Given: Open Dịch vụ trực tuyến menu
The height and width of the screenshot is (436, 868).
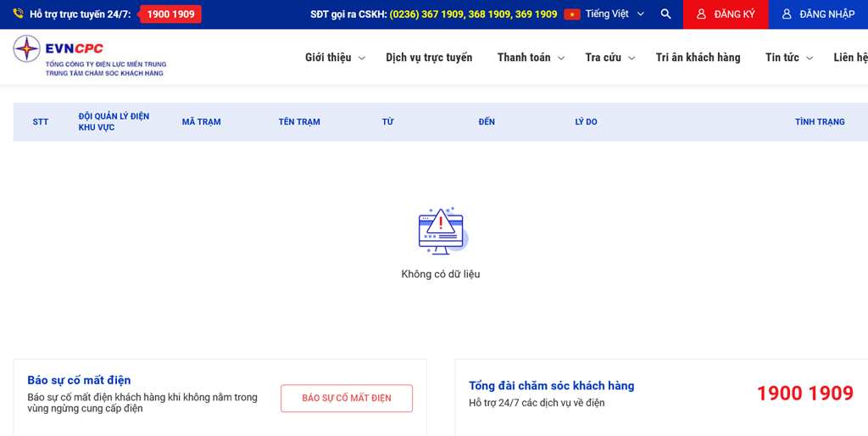Looking at the screenshot, I should [x=429, y=58].
